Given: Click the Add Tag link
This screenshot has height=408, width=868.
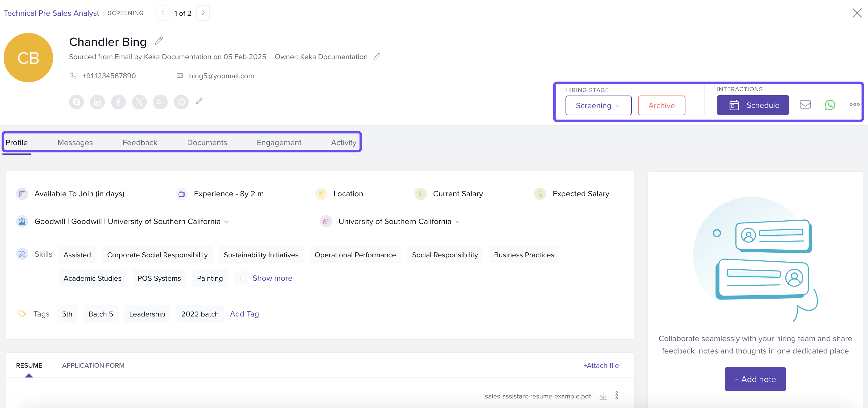Looking at the screenshot, I should 244,314.
